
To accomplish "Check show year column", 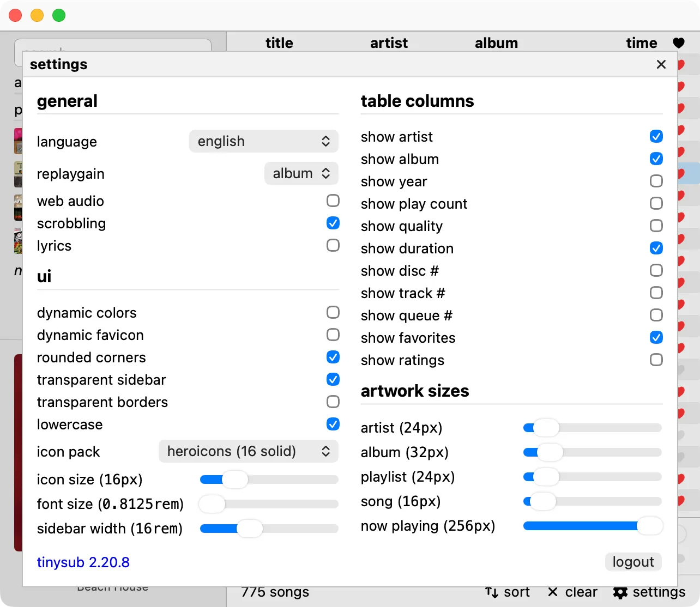I will (x=656, y=181).
